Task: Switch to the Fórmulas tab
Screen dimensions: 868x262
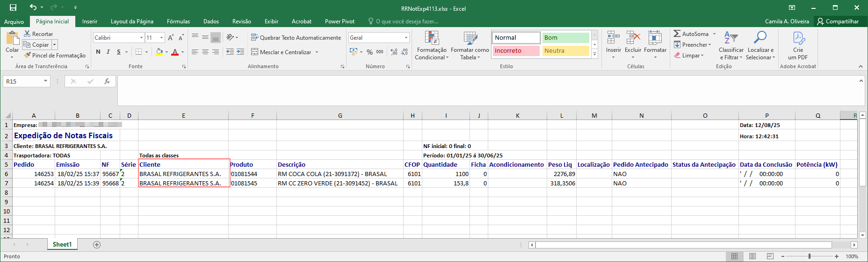Action: 178,21
